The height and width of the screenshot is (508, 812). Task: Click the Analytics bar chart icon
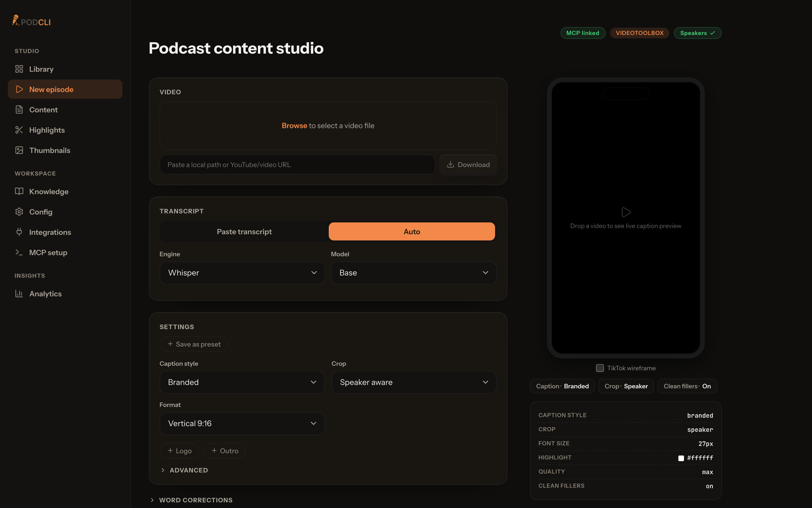[19, 294]
